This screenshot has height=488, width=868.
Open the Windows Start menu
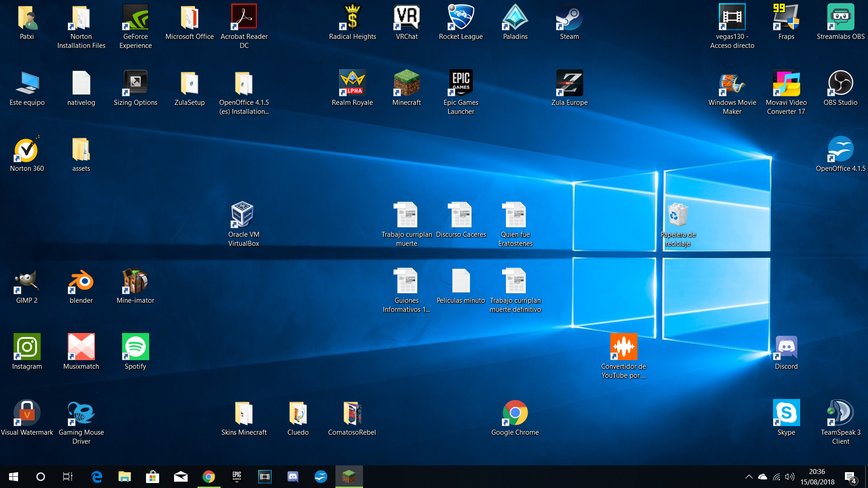(x=14, y=477)
